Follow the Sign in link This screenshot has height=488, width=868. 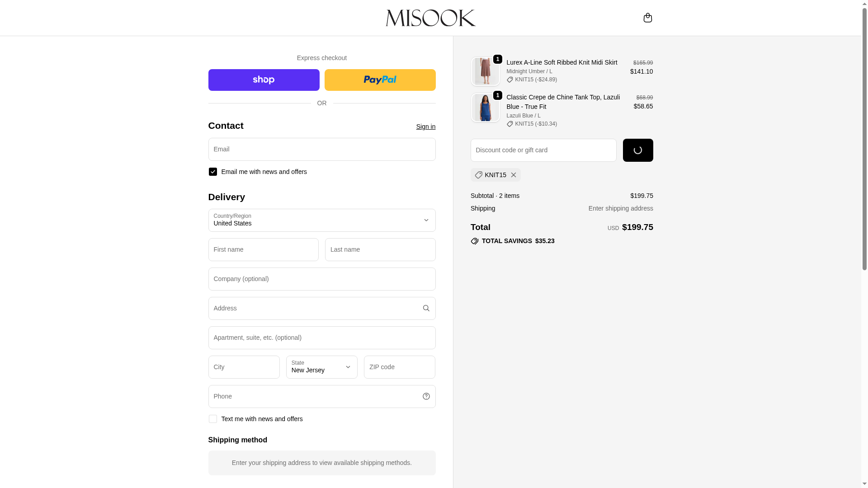tap(425, 127)
